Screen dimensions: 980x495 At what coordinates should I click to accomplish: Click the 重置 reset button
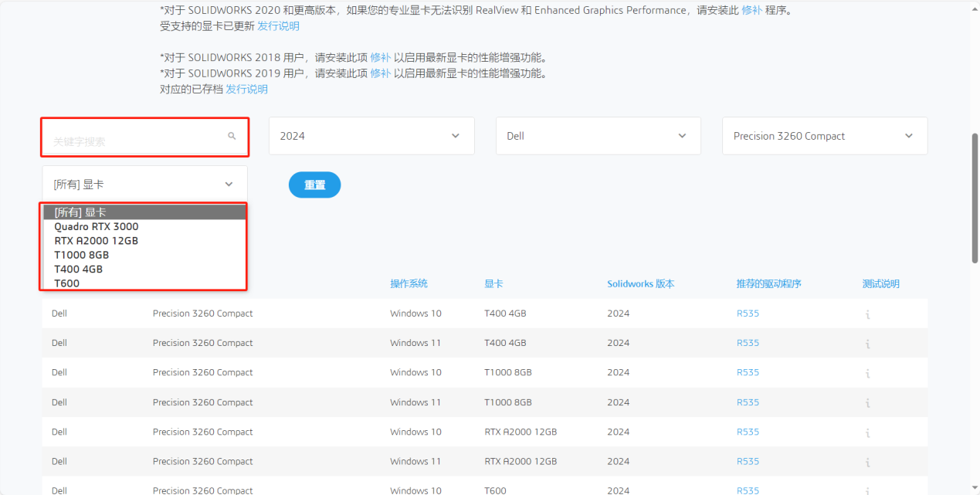pos(314,185)
